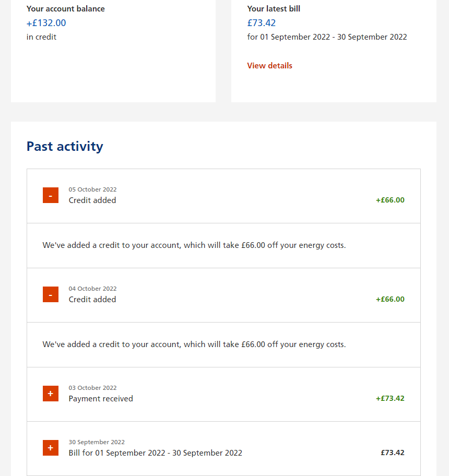Screen dimensions: 449x476
Task: Click the Your latest bill heading
Action: [x=274, y=9]
